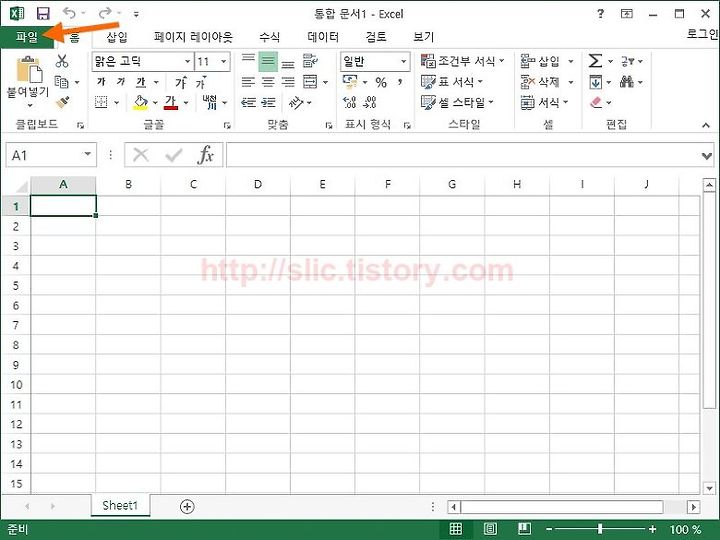Screen dimensions: 720x540
Task: Add a new sheet with plus icon
Action: (187, 507)
